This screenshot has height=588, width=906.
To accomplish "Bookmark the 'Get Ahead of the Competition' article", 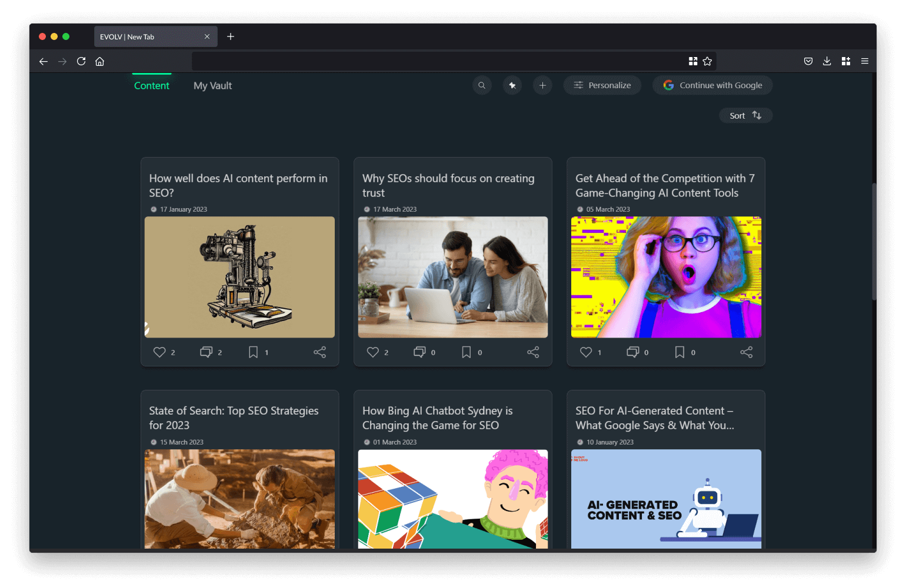I will point(679,352).
